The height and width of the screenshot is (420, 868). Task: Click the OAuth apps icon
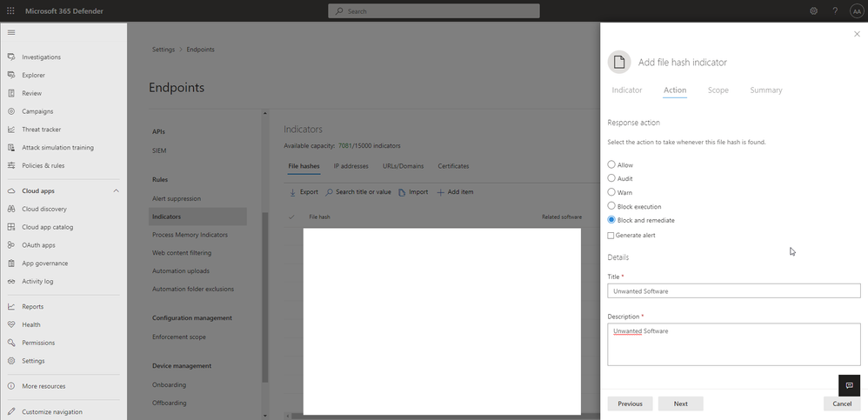coord(11,245)
